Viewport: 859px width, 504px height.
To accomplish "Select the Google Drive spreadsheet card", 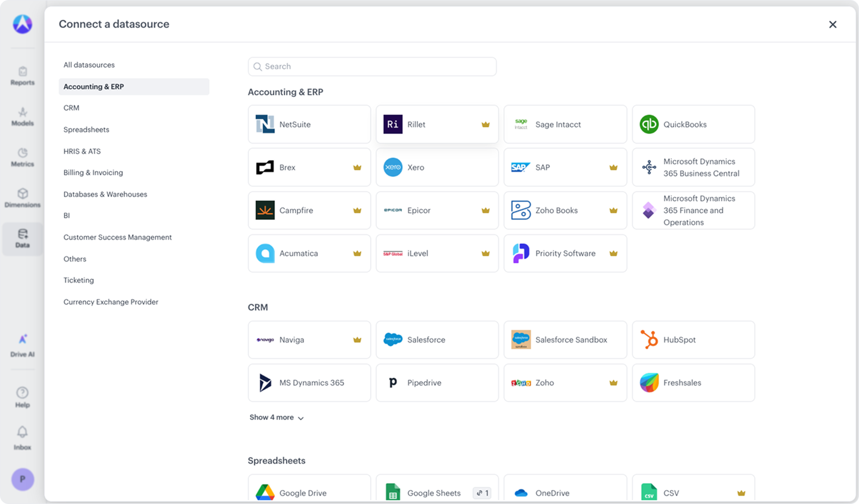I will pyautogui.click(x=309, y=488).
